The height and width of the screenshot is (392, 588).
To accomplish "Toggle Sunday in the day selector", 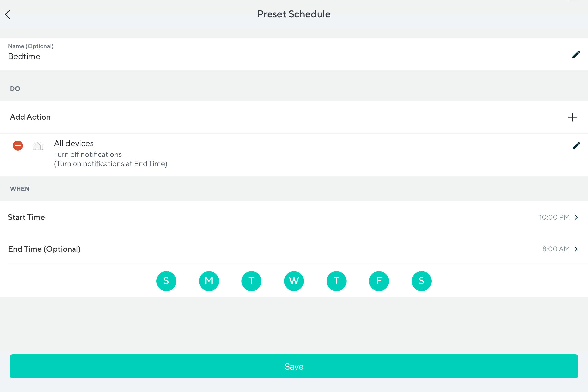I will [x=166, y=281].
